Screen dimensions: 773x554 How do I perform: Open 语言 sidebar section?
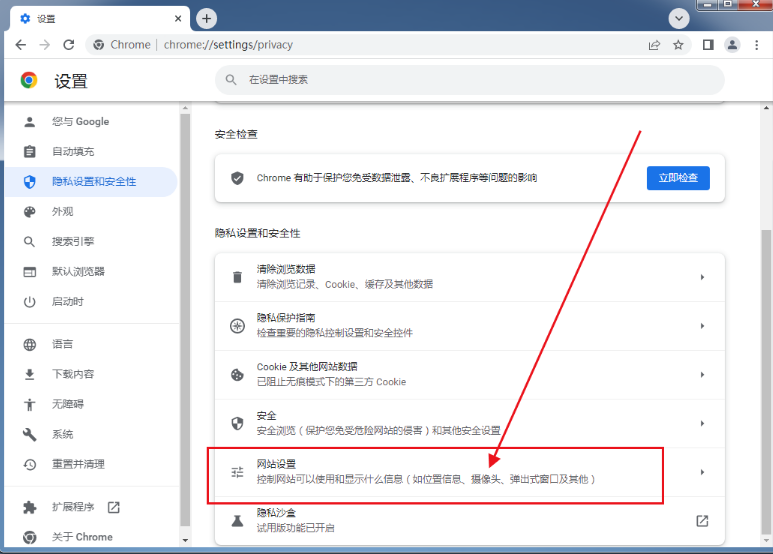point(92,345)
